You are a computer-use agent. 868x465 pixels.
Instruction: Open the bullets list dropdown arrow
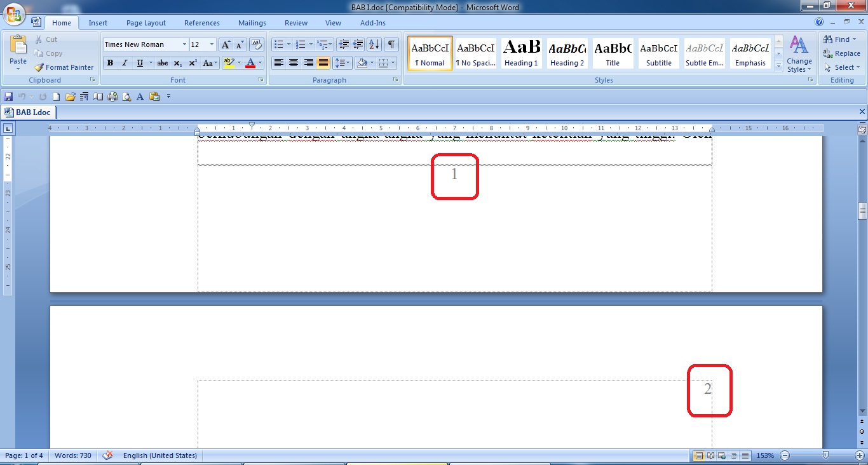tap(288, 44)
